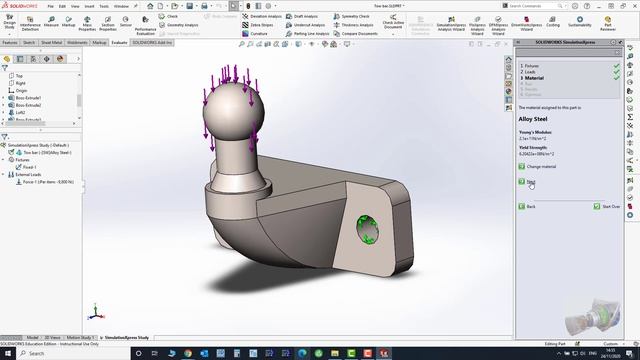This screenshot has height=360, width=640.
Task: Launch DriveWorksXpress Wizard
Action: coord(527,24)
